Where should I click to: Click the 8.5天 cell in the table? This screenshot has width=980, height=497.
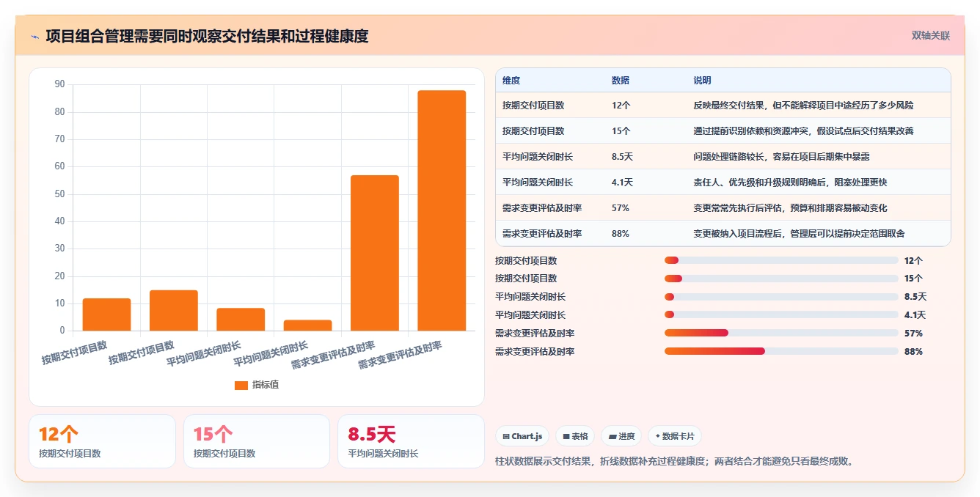pyautogui.click(x=622, y=157)
